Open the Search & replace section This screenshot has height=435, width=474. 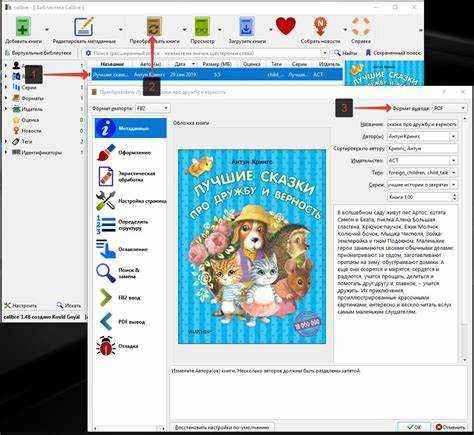[x=130, y=273]
